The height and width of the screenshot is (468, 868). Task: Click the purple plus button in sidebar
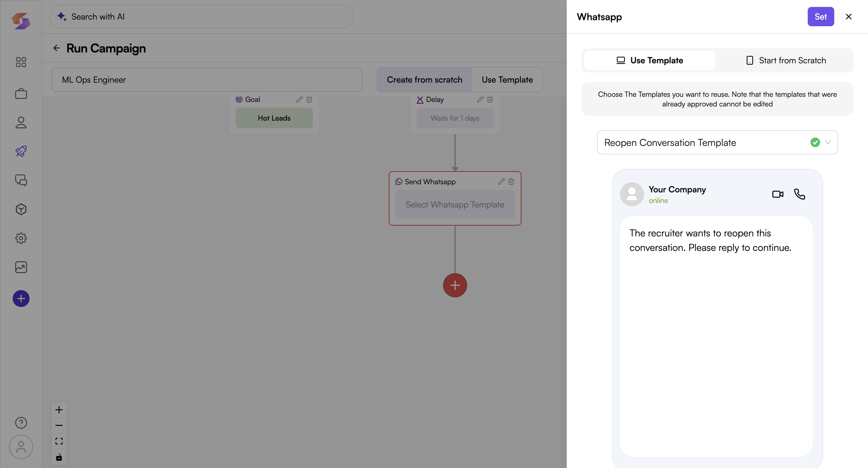click(21, 299)
